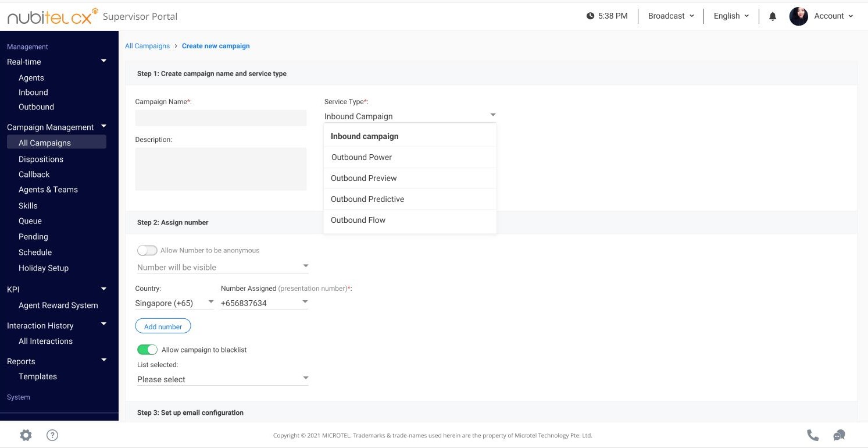The height and width of the screenshot is (448, 868).
Task: Open Pending sidebar item
Action: pos(33,237)
